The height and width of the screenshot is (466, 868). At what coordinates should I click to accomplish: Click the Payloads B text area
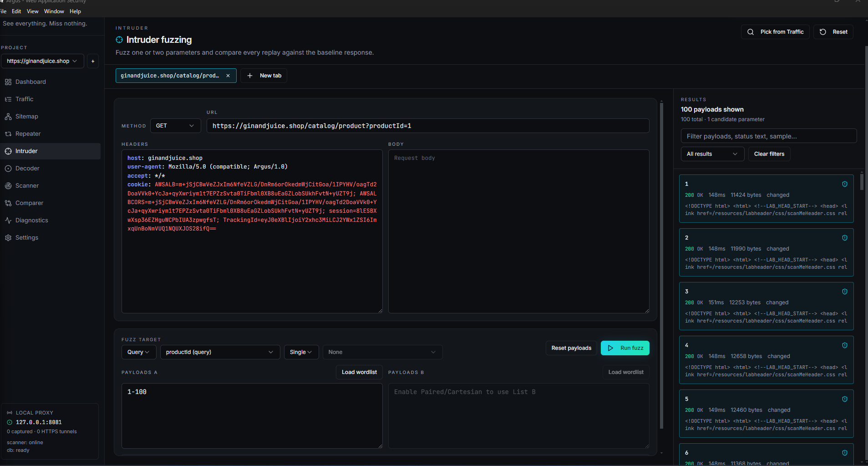click(519, 416)
